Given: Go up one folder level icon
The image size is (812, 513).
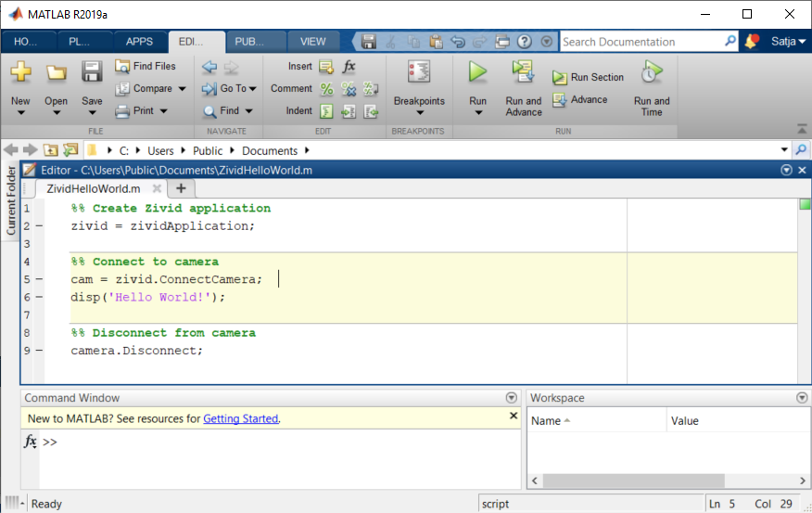Looking at the screenshot, I should click(50, 150).
